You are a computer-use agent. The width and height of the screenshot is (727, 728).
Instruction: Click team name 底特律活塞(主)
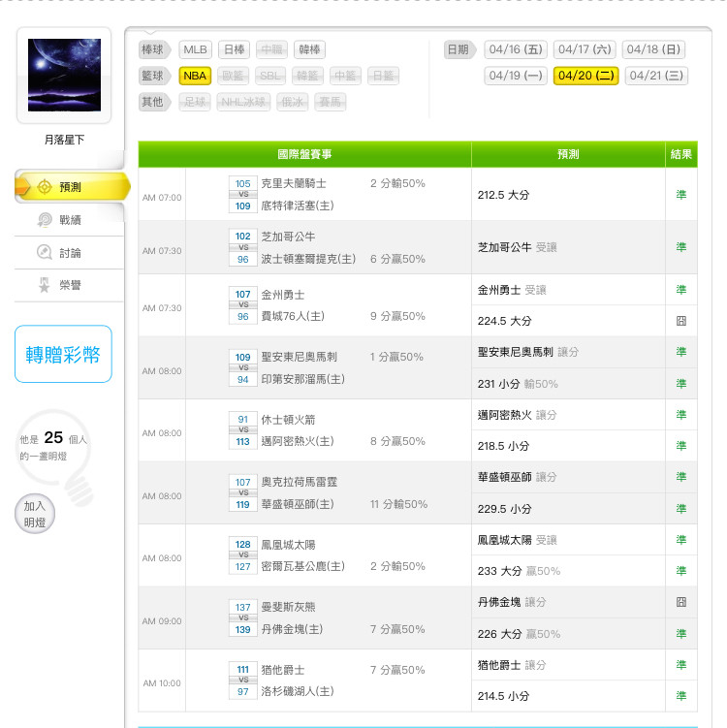pyautogui.click(x=298, y=206)
